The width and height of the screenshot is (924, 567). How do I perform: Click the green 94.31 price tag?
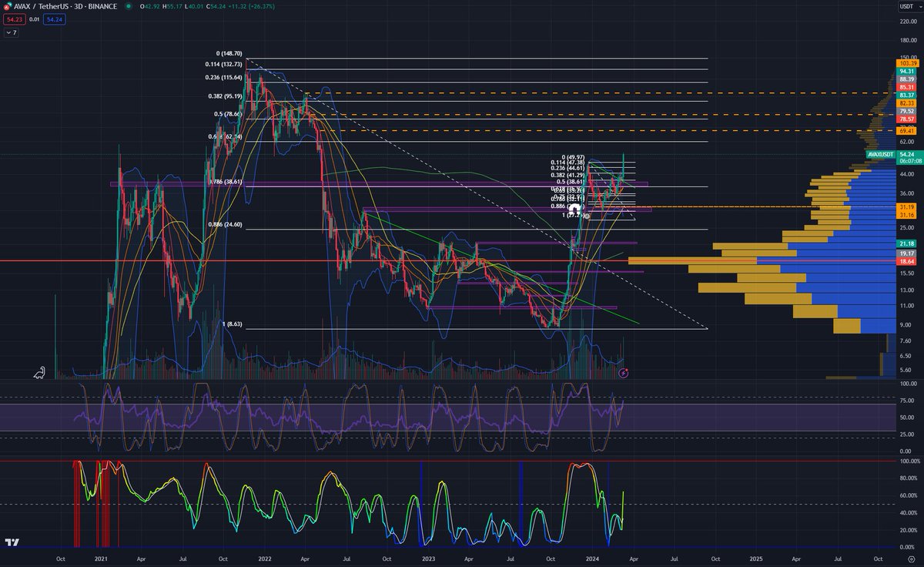coord(906,70)
